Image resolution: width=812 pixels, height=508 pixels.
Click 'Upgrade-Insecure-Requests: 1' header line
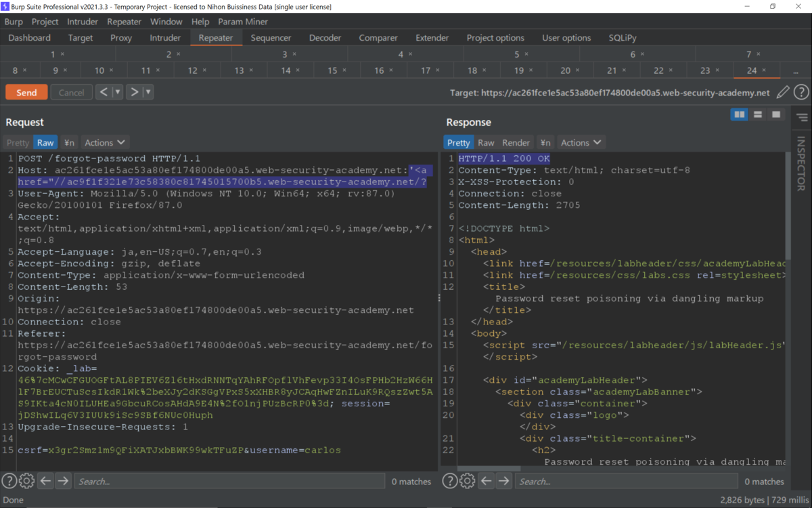coord(103,427)
